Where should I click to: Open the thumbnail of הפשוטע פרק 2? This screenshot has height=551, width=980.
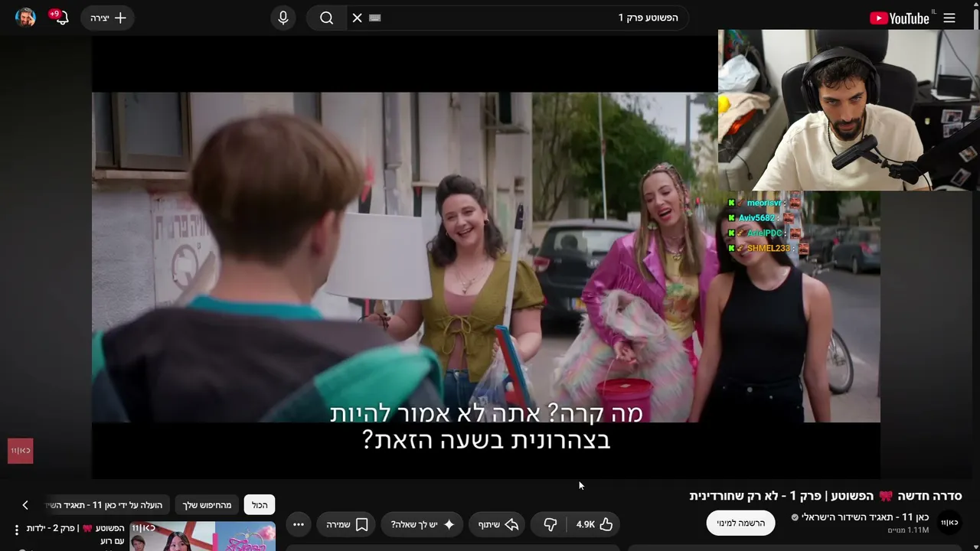tap(203, 536)
